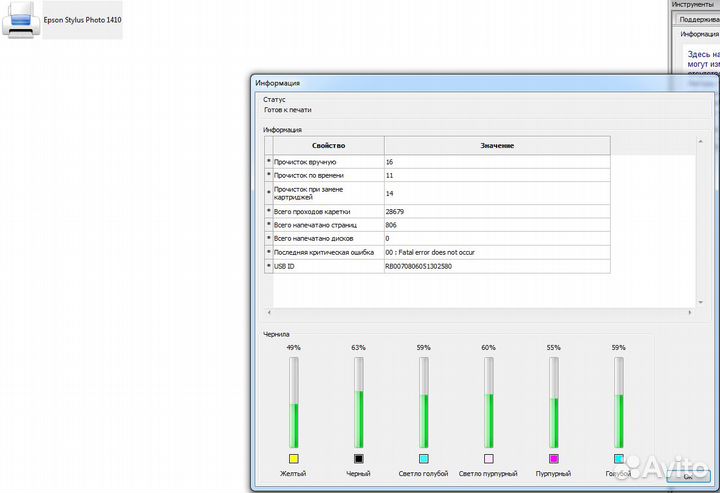Select 'Последняя критическая ошибка' row
Screen dimensions: 720x493
pyautogui.click(x=437, y=252)
